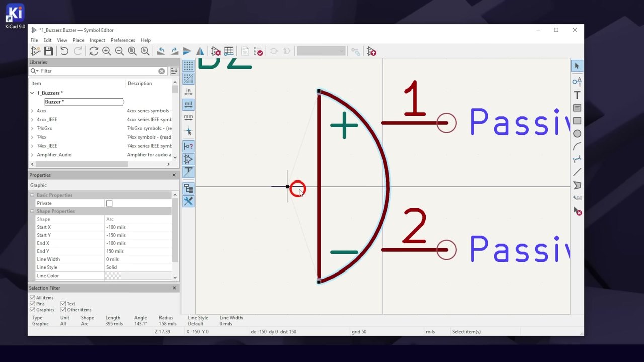Screen dimensions: 644x362
Task: Toggle grid display on the canvas
Action: coord(188,66)
